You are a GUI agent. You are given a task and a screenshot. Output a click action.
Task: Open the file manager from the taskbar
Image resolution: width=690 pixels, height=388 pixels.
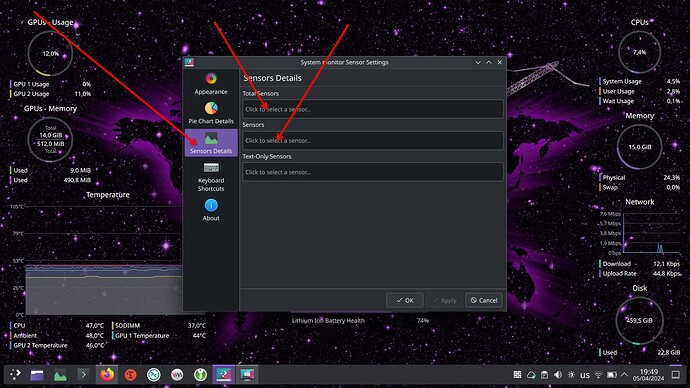pos(37,375)
